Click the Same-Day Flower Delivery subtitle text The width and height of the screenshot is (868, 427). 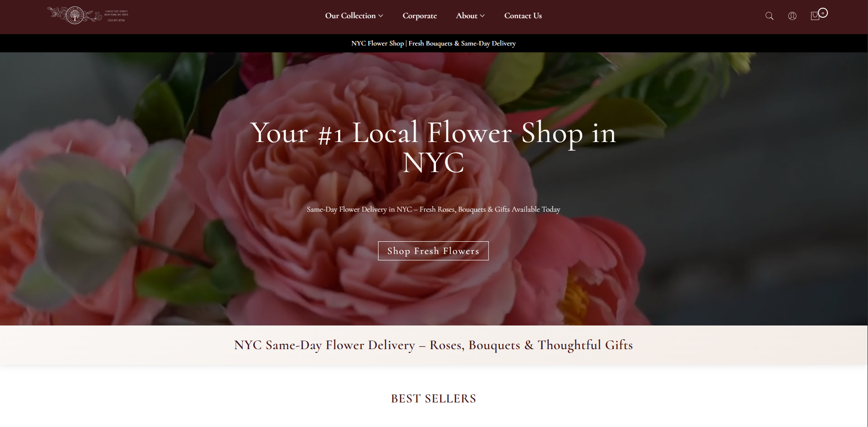[433, 209]
